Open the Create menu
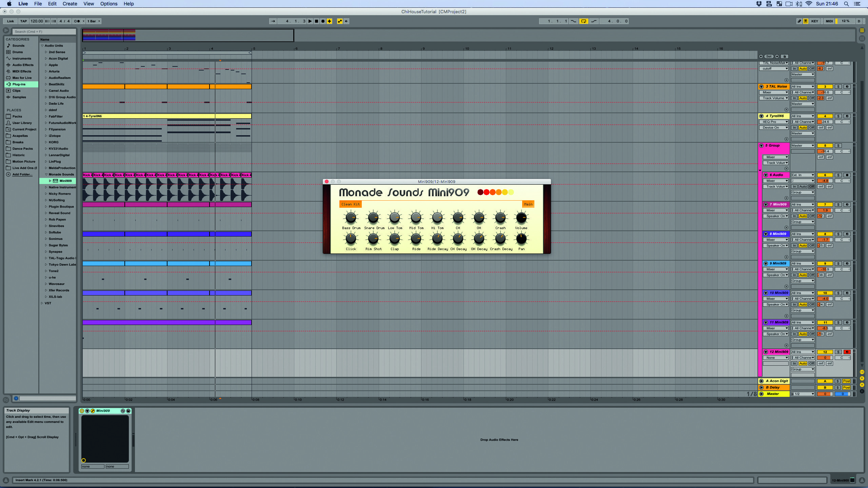This screenshot has width=868, height=488. click(70, 4)
